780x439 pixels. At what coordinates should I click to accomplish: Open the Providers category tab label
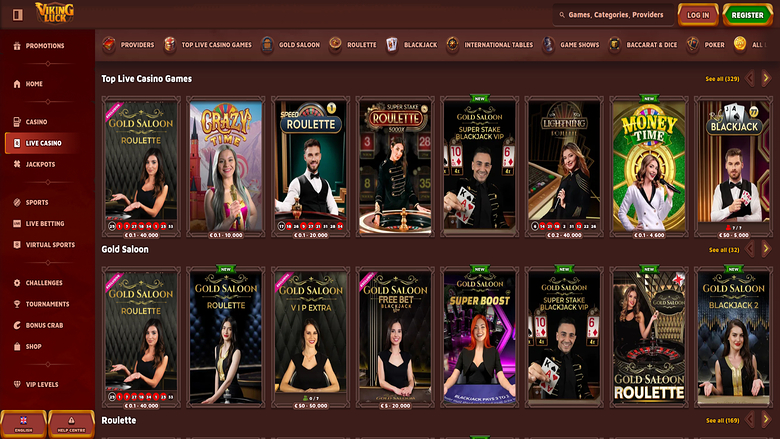[x=137, y=45]
